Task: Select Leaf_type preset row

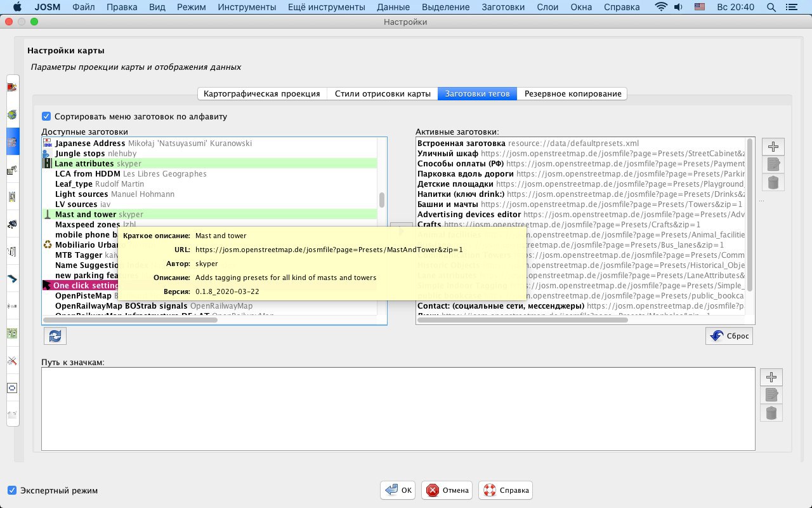Action: (210, 184)
